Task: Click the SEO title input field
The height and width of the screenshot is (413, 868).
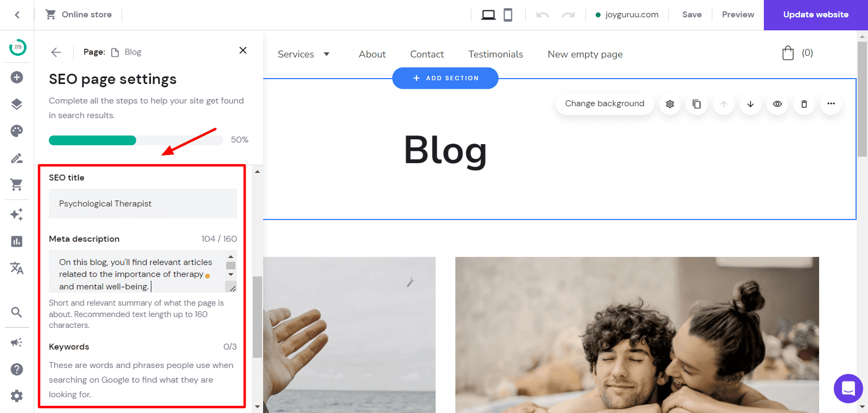Action: (x=143, y=204)
